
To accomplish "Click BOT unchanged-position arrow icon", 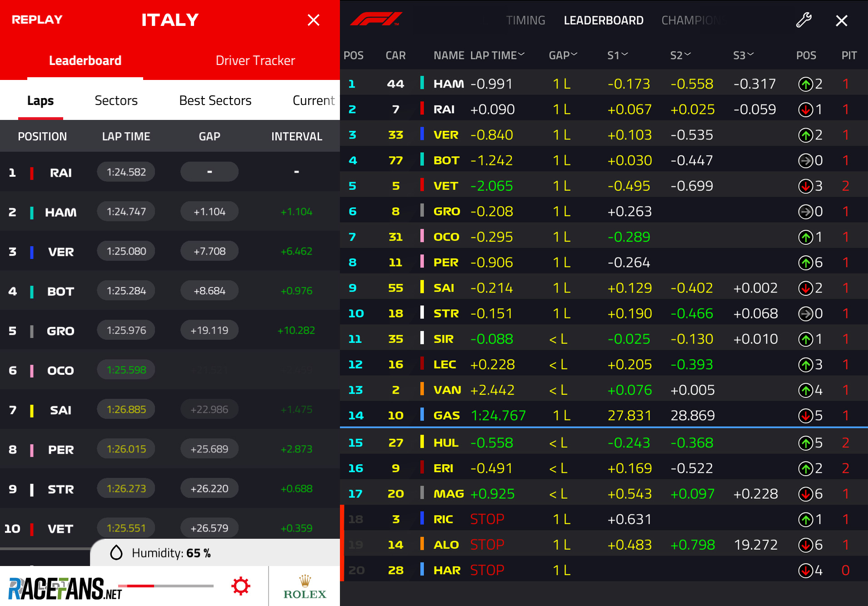I will coord(806,160).
